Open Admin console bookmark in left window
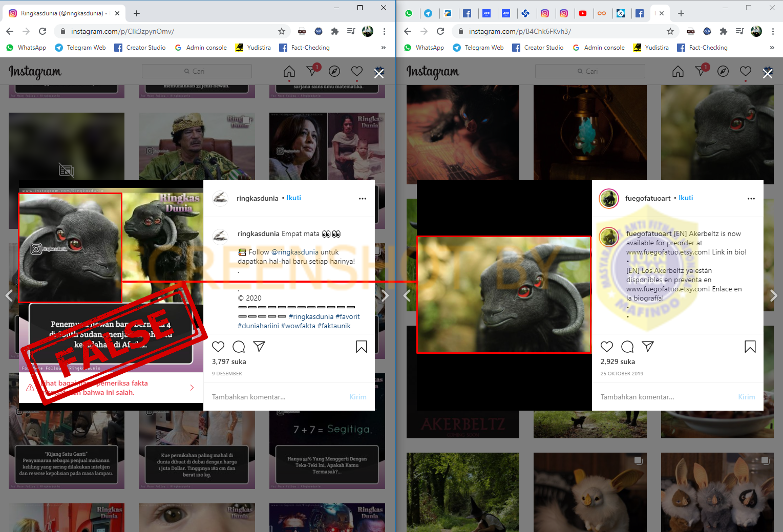The height and width of the screenshot is (532, 783). click(x=201, y=48)
